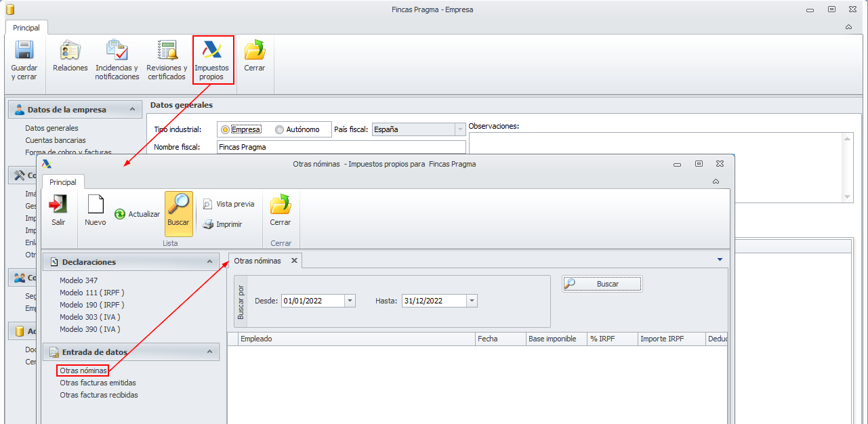Open the Desde date dropdown
868x424 pixels.
tap(350, 301)
